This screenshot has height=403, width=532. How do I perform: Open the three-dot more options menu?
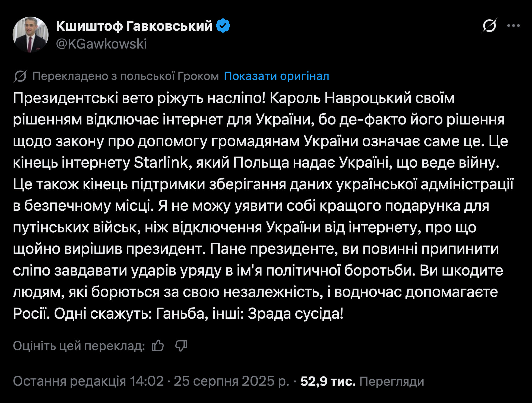pos(513,26)
